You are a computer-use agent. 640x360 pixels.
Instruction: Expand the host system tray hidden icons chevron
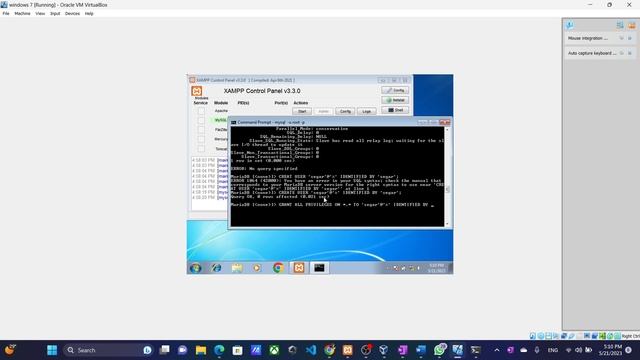click(x=497, y=350)
